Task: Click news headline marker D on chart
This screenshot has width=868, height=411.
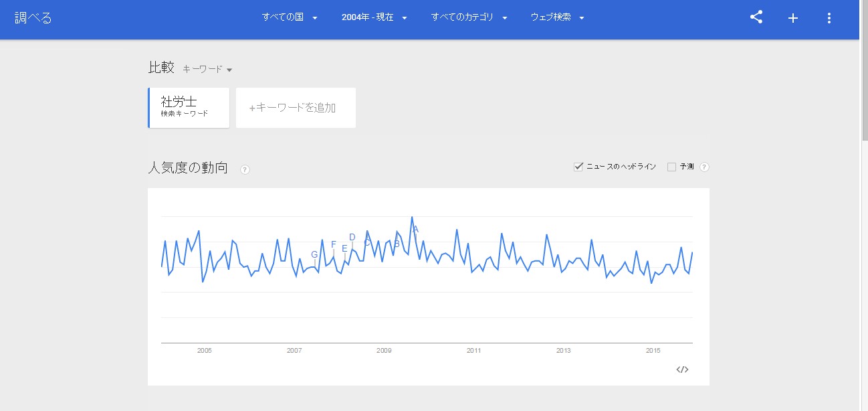Action: (352, 237)
